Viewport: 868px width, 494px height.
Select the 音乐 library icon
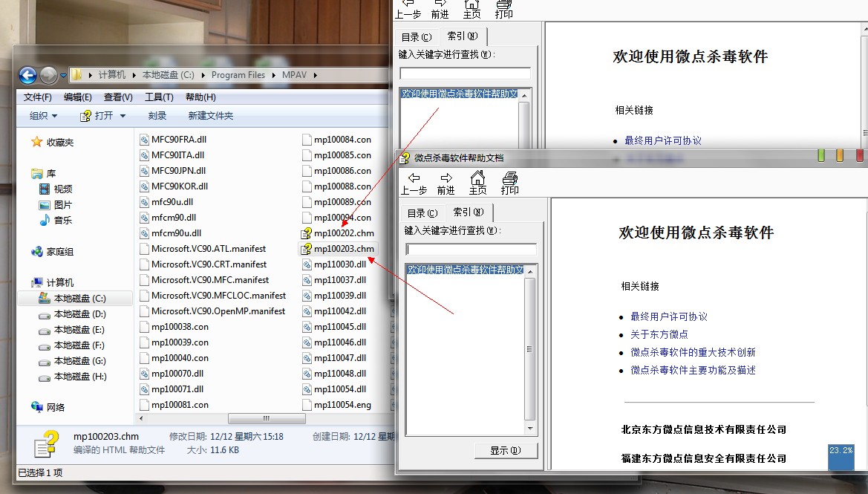pos(45,220)
